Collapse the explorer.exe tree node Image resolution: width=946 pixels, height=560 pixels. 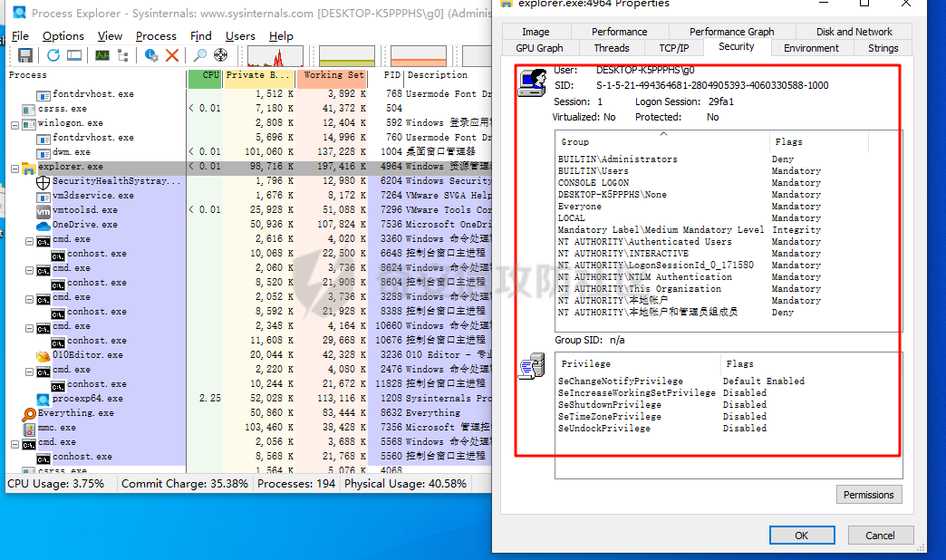point(14,169)
